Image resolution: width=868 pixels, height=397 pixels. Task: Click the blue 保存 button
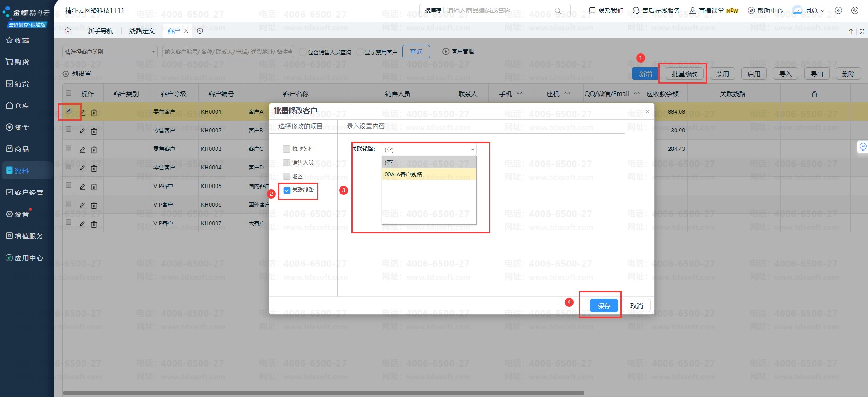604,306
